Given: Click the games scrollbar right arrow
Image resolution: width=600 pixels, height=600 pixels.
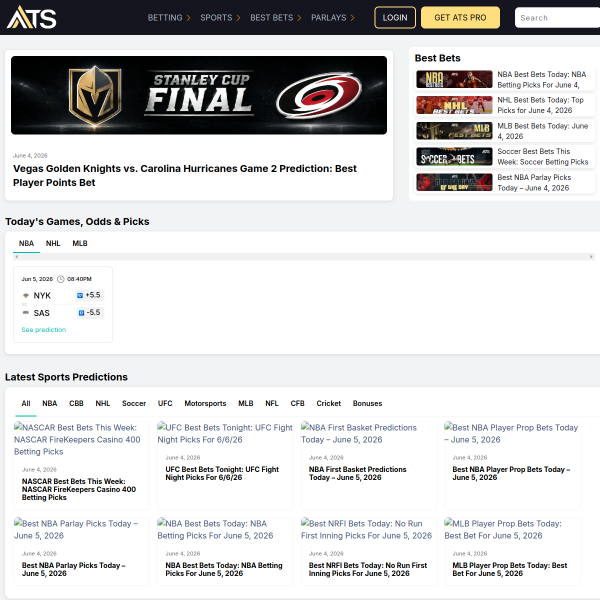Looking at the screenshot, I should (591, 257).
